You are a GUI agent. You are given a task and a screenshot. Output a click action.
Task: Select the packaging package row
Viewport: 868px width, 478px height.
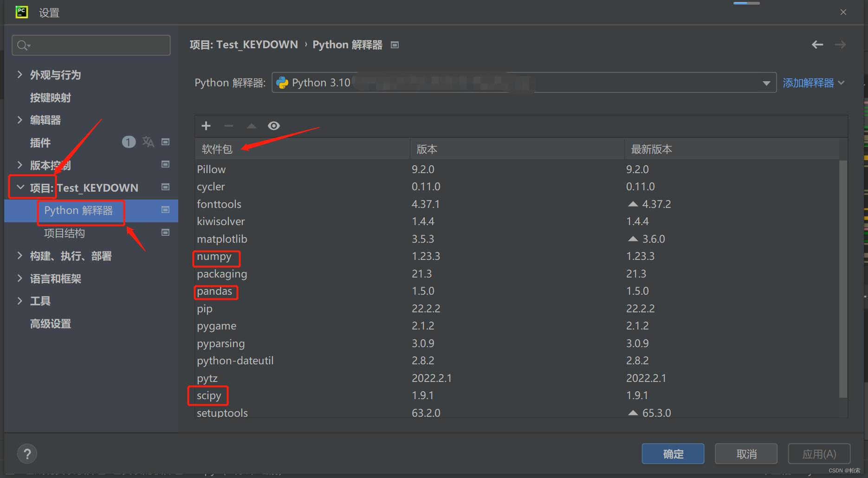coord(517,274)
